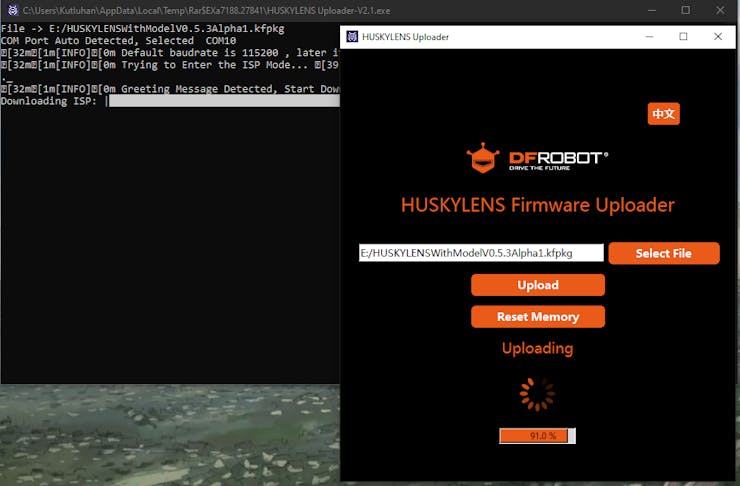Screen dimensions: 740x486
Task: Close the HUSKYLENS Uploader window
Action: (x=718, y=36)
